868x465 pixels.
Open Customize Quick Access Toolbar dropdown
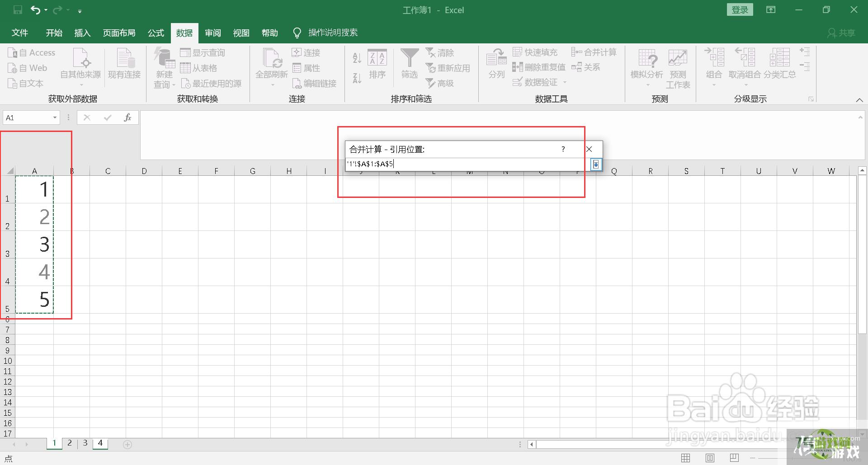point(80,10)
